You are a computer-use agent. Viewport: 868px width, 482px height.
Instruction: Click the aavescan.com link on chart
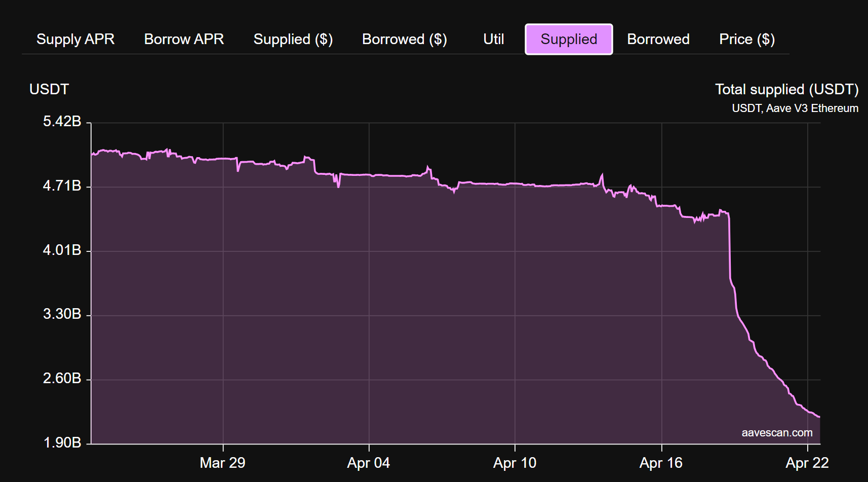pos(777,433)
